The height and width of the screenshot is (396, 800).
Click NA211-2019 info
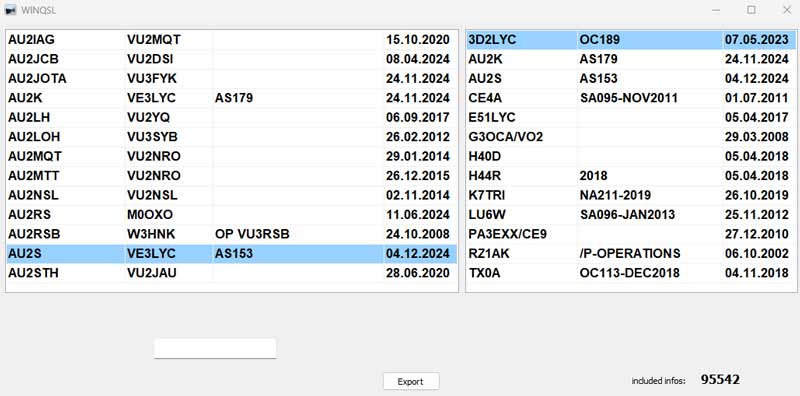pyautogui.click(x=615, y=195)
